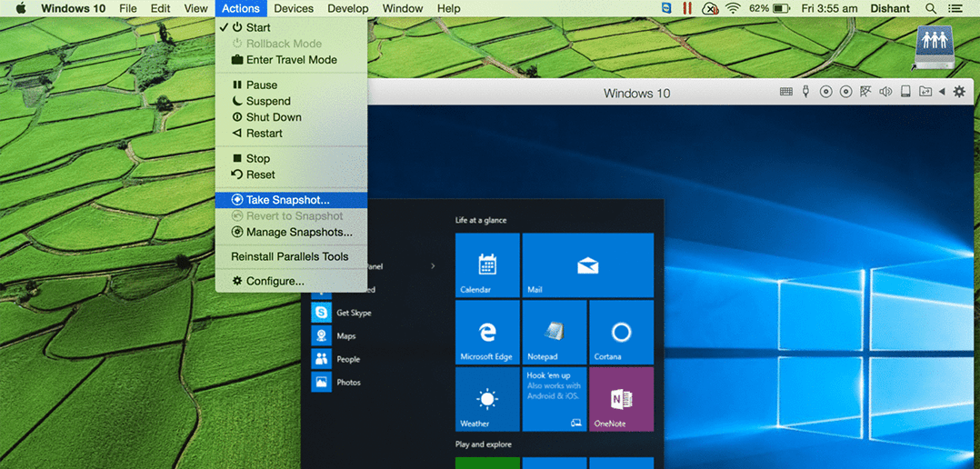
Task: Open the Wi-Fi status menu
Action: (x=733, y=8)
